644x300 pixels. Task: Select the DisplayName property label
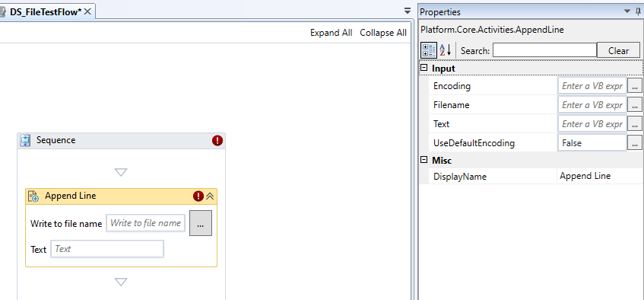click(459, 177)
